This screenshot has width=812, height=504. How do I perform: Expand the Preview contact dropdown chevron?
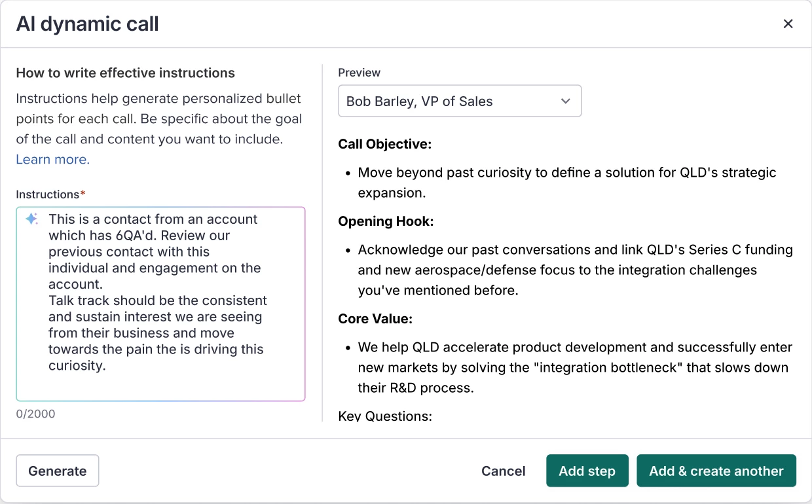[566, 101]
